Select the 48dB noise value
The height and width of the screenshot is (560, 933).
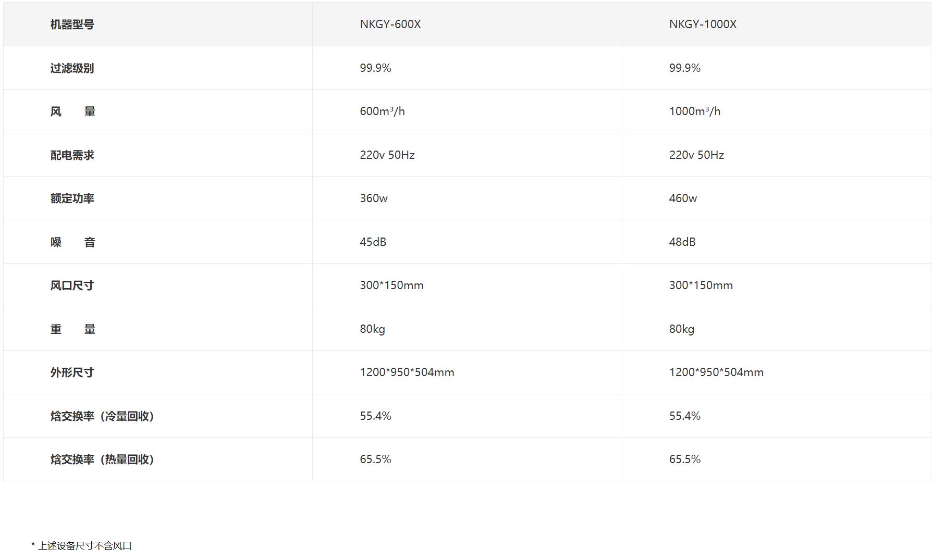(x=682, y=242)
